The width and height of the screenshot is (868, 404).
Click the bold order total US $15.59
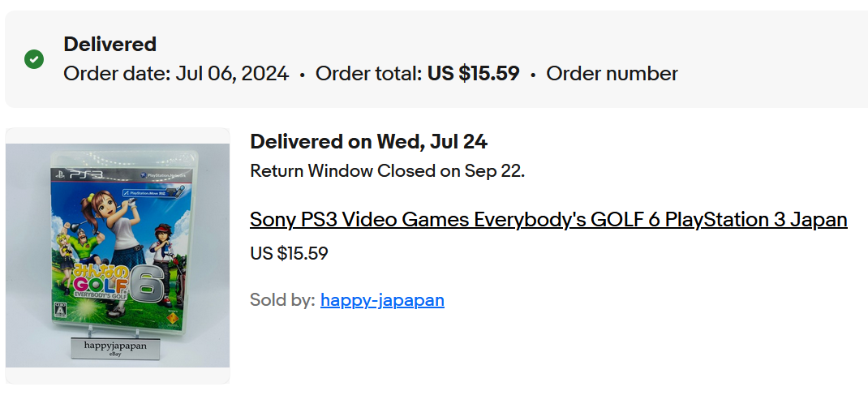473,74
